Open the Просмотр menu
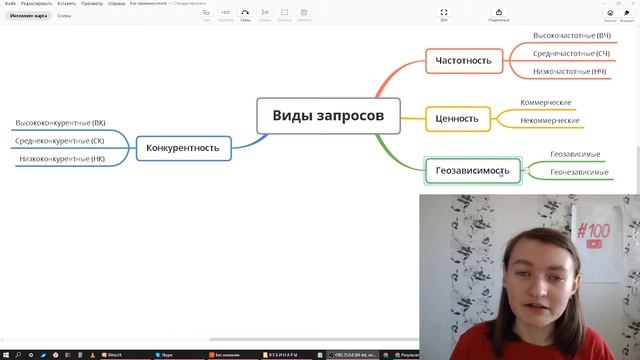 point(92,3)
